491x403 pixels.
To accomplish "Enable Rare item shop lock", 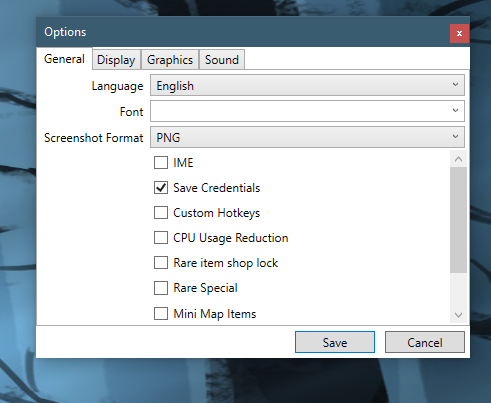I will (161, 263).
